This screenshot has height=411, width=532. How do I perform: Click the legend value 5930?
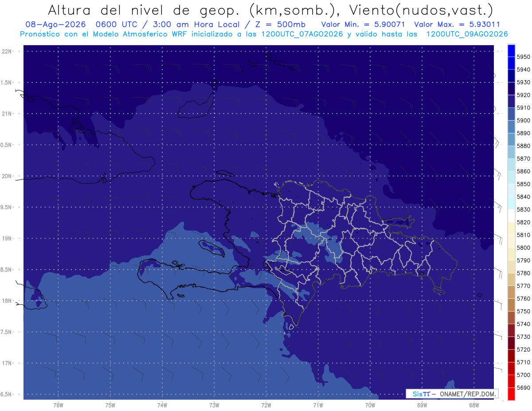click(523, 82)
